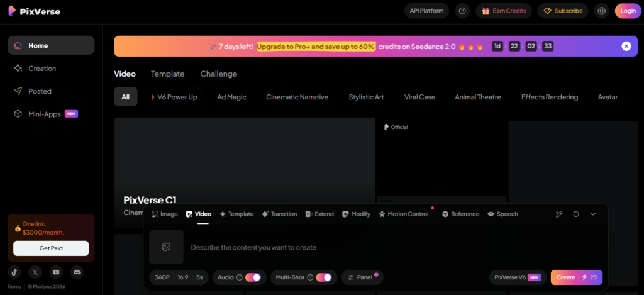This screenshot has width=644, height=295.
Task: Filter by Avatar category
Action: pos(608,97)
